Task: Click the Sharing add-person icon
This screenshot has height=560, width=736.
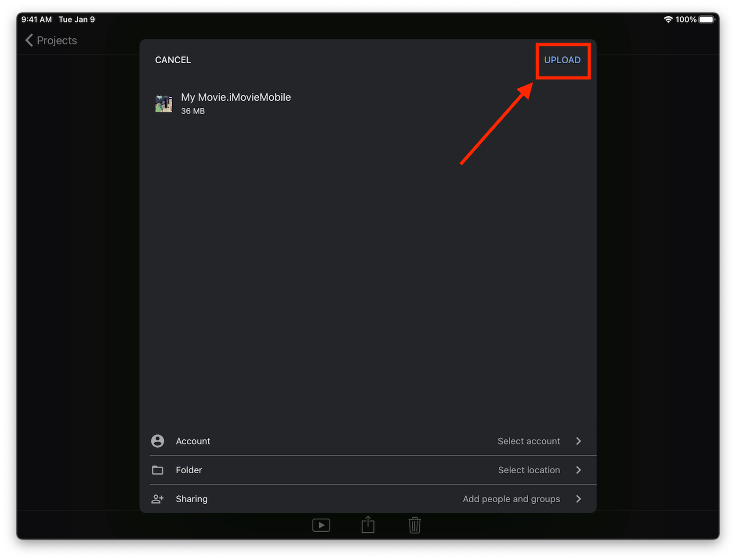Action: click(x=158, y=499)
